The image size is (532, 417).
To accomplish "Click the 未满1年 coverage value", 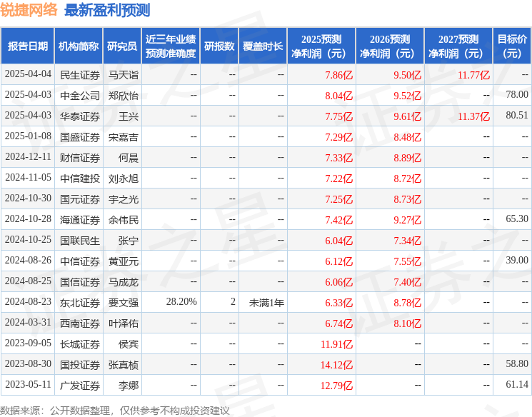I will click(x=266, y=302).
